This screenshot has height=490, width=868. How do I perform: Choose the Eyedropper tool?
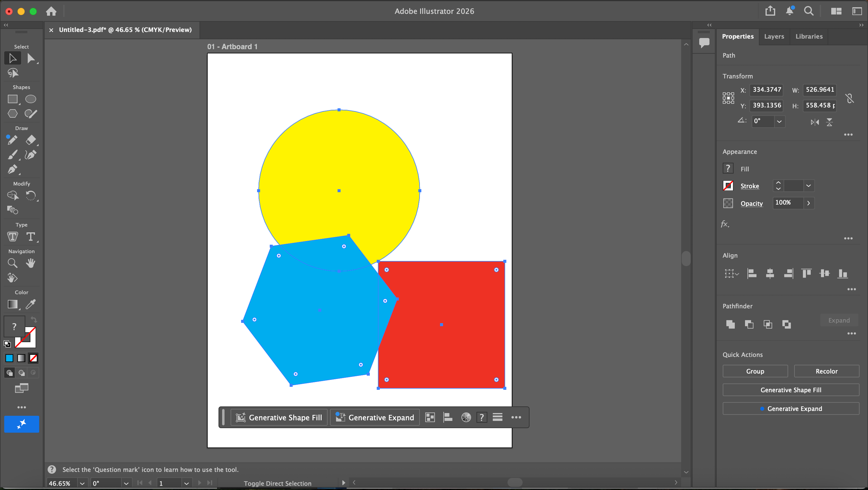[x=31, y=304]
